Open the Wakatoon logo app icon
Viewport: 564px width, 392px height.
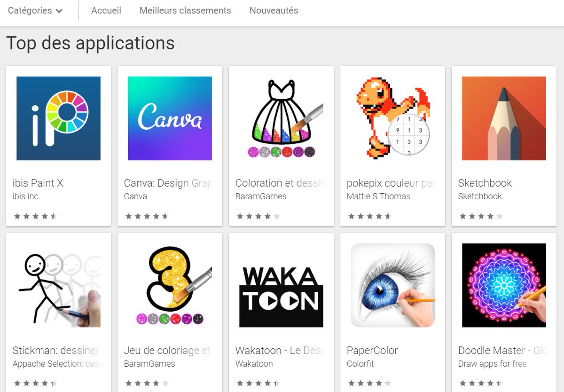click(281, 285)
